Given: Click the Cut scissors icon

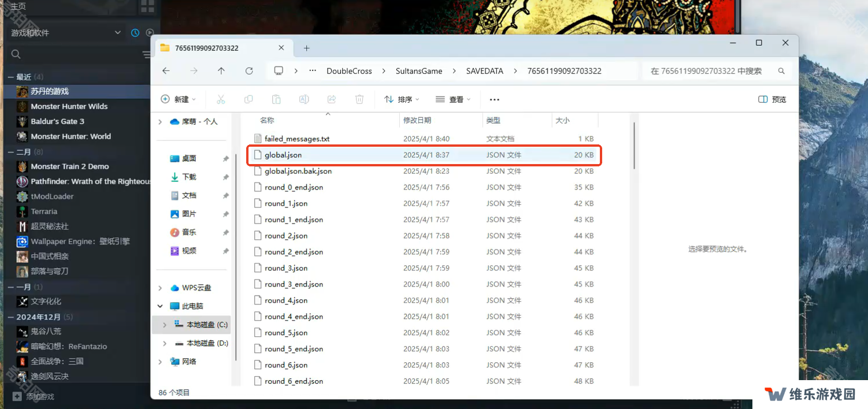Looking at the screenshot, I should (221, 99).
